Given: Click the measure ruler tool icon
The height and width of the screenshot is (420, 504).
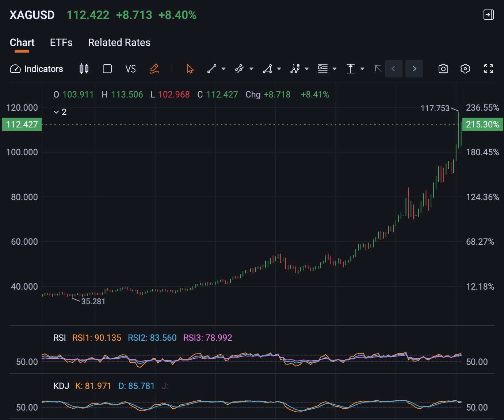Looking at the screenshot, I should tap(351, 69).
